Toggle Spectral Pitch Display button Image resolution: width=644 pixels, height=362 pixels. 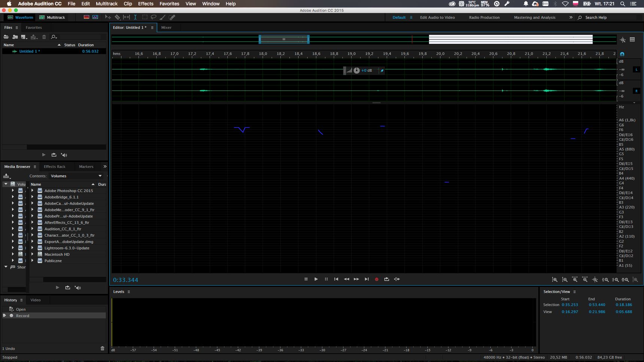click(95, 17)
